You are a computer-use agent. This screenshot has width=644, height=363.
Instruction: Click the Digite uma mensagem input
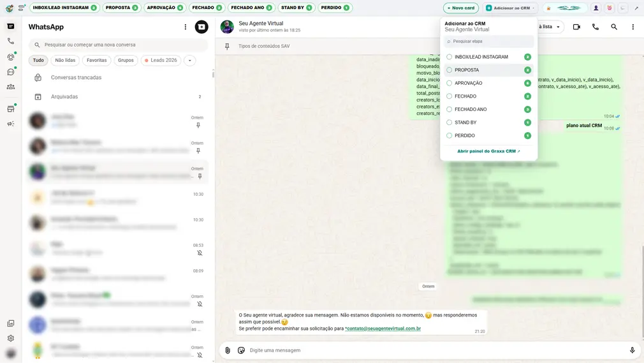click(x=436, y=350)
